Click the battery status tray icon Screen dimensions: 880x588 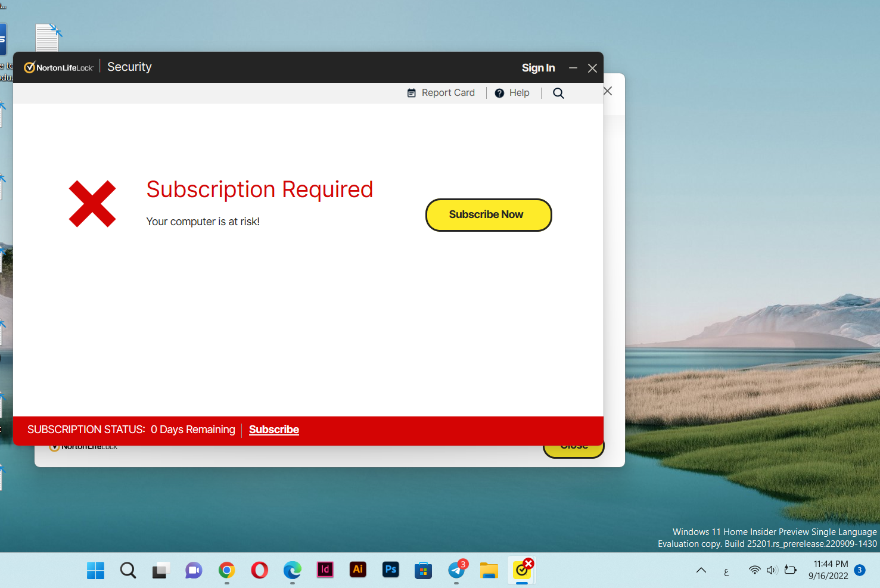click(x=791, y=570)
